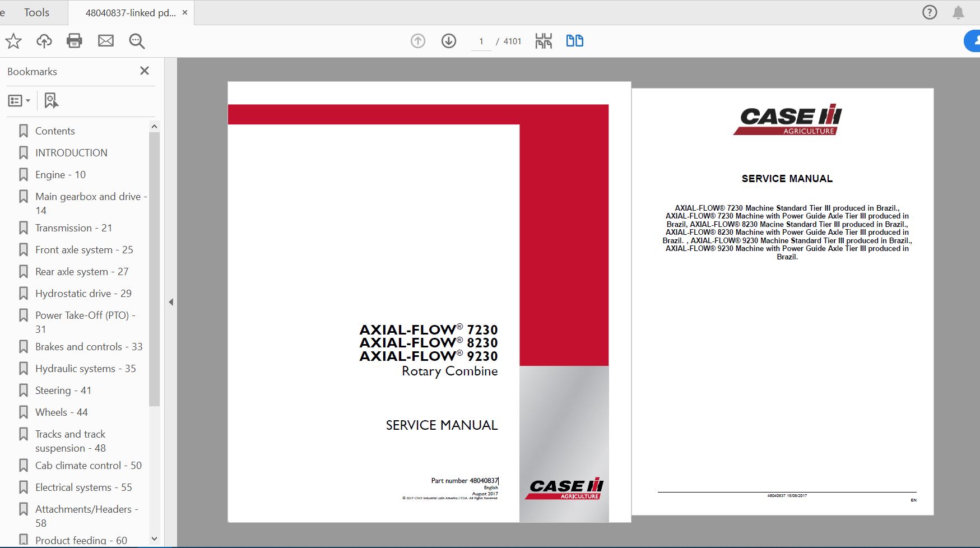This screenshot has width=980, height=548.
Task: Select Rear axle system - 27 bookmark
Action: (82, 272)
